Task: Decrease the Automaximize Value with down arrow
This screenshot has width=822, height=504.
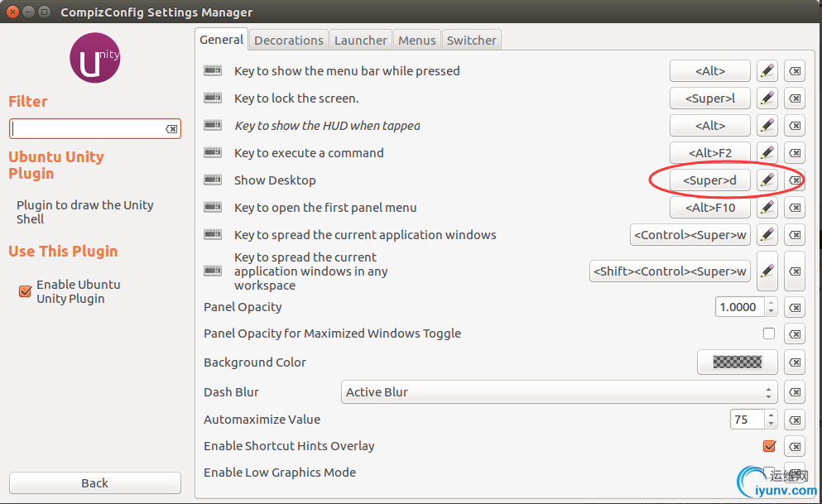Action: coord(772,424)
